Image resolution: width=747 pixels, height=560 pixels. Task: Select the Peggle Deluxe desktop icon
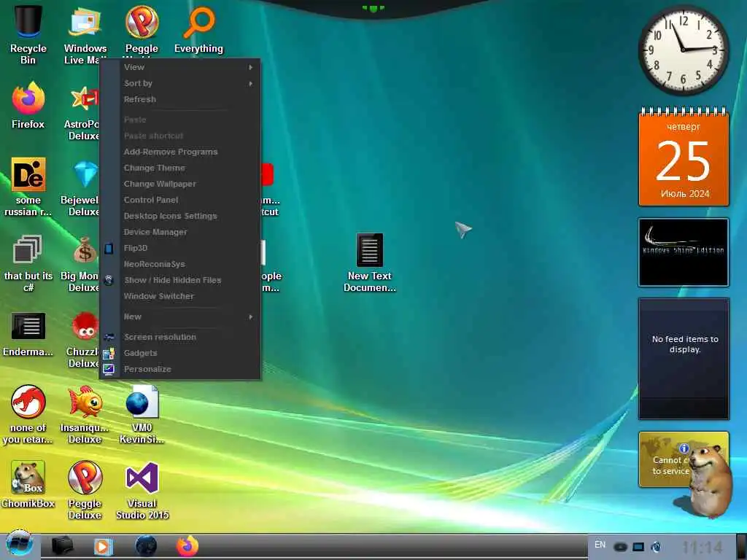click(85, 489)
